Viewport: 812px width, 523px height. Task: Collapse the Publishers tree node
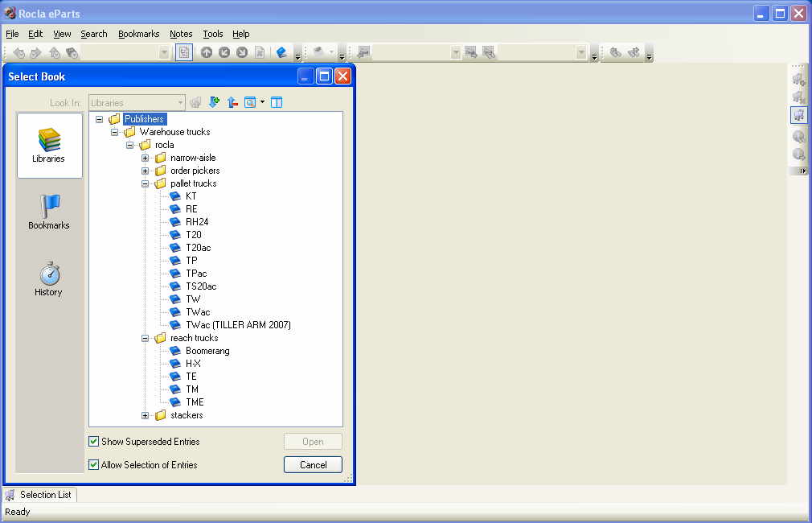pyautogui.click(x=99, y=119)
